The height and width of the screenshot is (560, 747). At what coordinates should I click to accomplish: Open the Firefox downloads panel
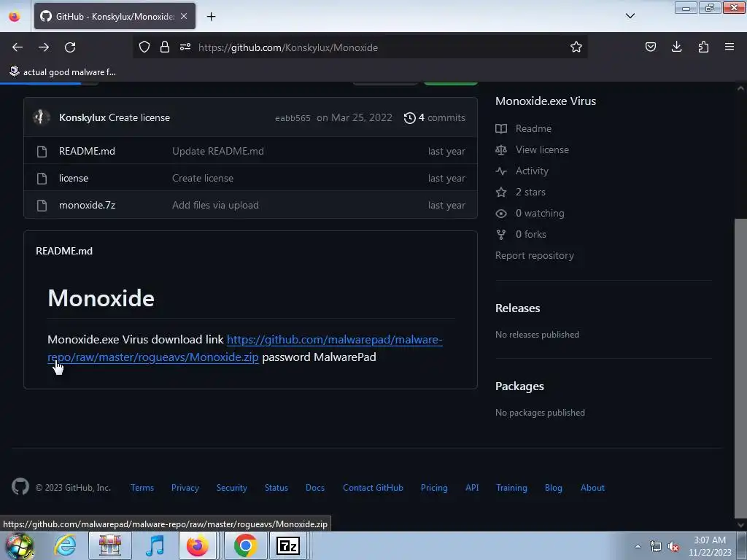tap(676, 47)
